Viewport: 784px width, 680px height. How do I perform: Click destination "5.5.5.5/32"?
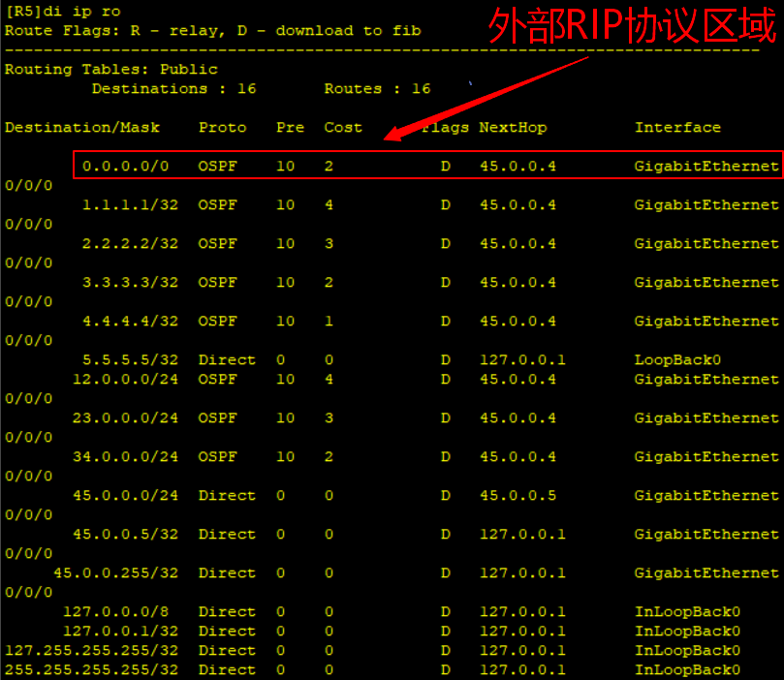pos(130,360)
